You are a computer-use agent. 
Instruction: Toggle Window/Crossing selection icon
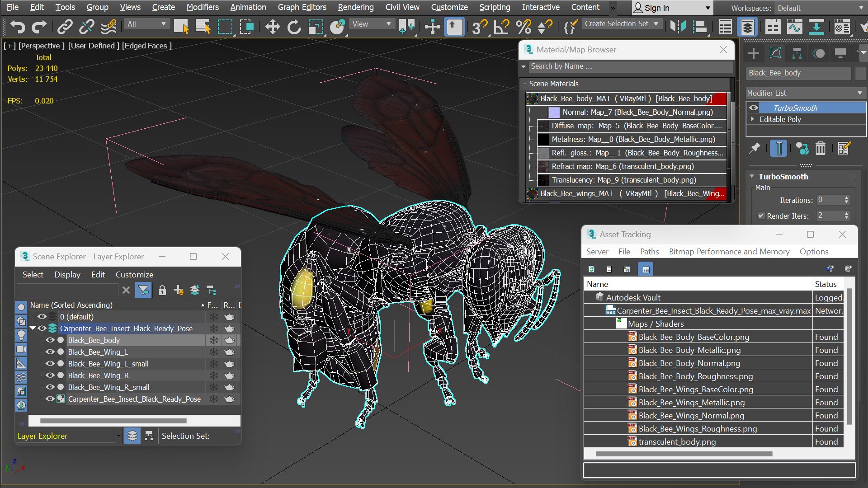click(247, 27)
